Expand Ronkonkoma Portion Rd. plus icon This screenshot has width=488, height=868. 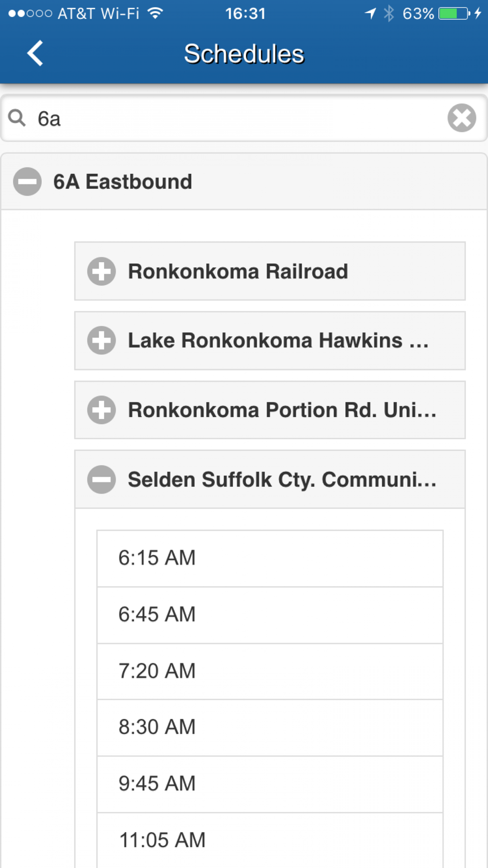[102, 410]
